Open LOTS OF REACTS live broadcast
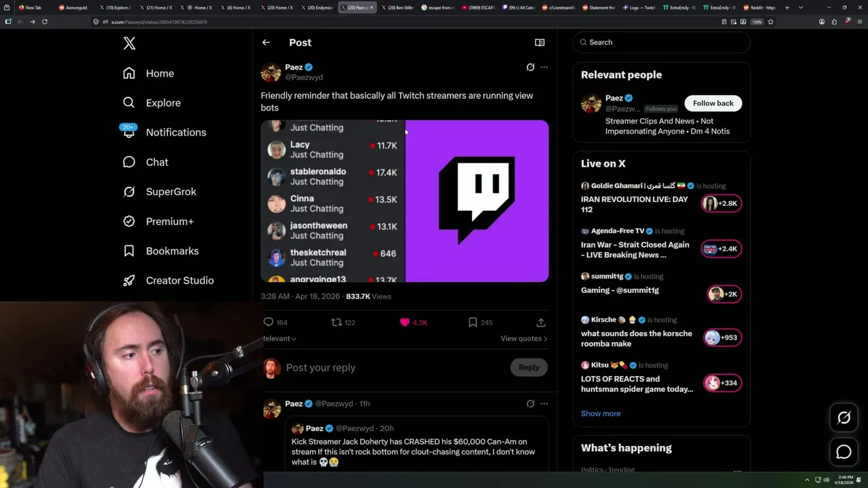Viewport: 868px width, 488px height. (x=637, y=384)
